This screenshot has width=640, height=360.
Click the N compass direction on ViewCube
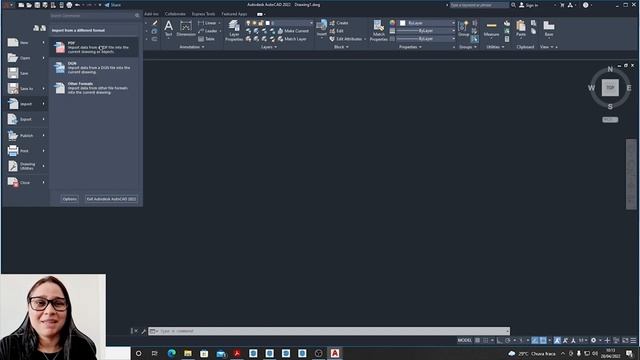610,69
